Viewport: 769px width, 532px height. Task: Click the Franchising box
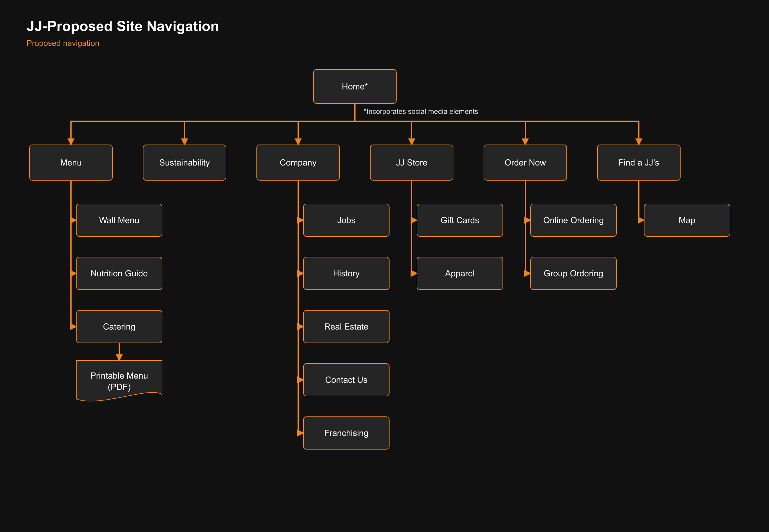pyautogui.click(x=346, y=433)
